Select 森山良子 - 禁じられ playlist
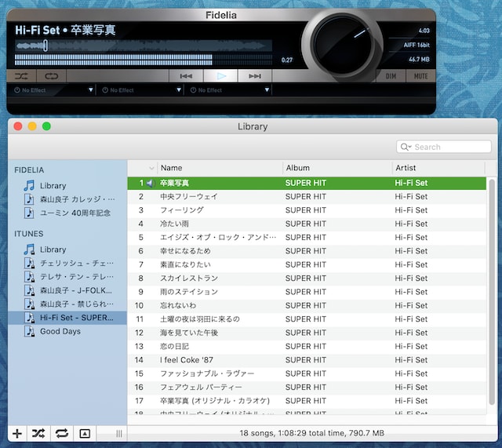The width and height of the screenshot is (502, 448). [67, 304]
